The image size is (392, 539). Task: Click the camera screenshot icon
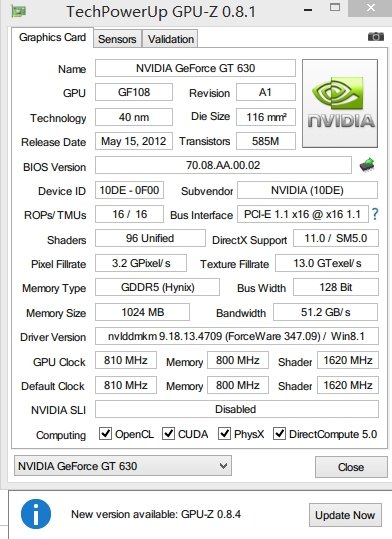click(375, 36)
